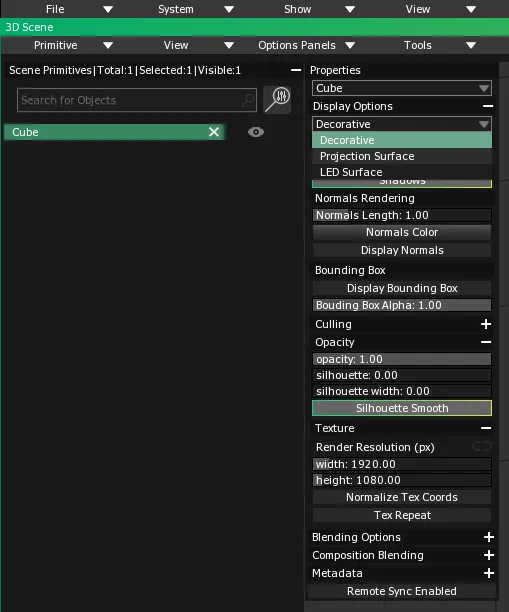Open the 3D Scene View menu beside Primitive
The width and height of the screenshot is (509, 612).
(x=184, y=45)
